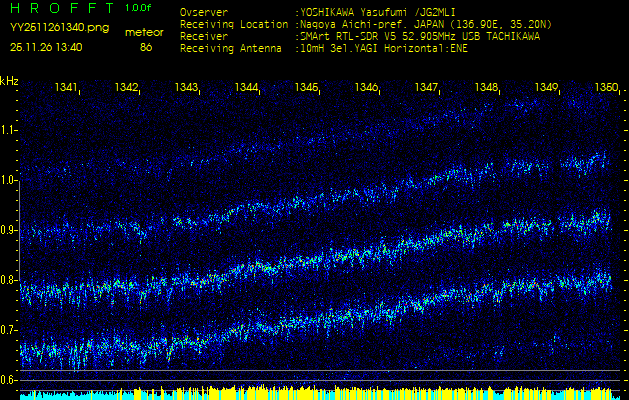Select the 0.8 frequency axis label
This screenshot has width=629, height=400.
click(9, 280)
